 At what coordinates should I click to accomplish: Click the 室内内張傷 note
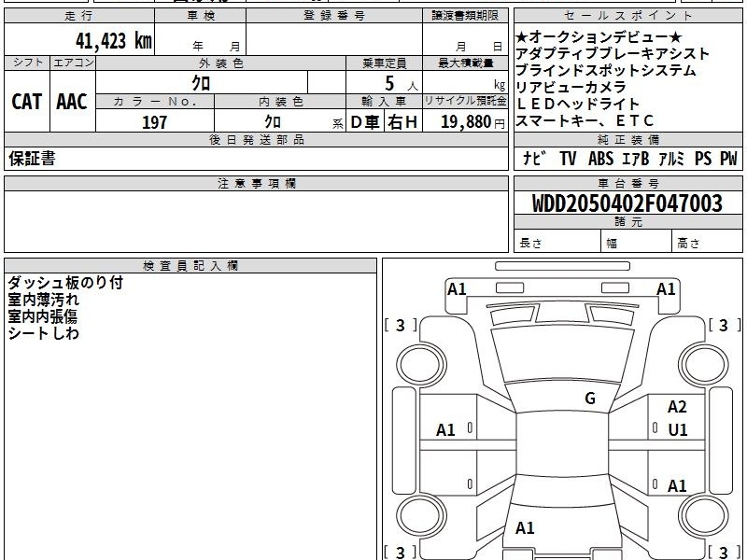[x=42, y=316]
